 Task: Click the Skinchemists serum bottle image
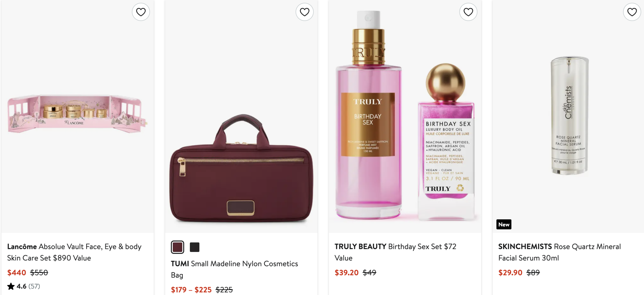(569, 115)
